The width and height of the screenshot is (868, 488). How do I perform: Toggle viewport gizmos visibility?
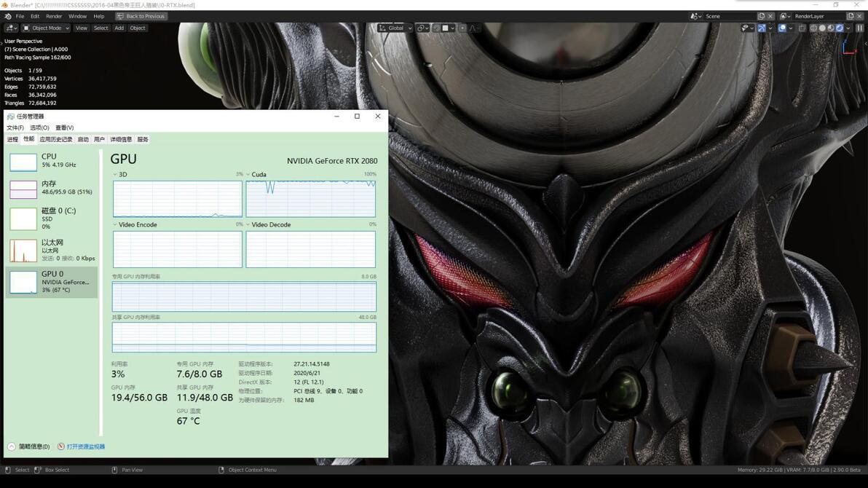pyautogui.click(x=762, y=28)
